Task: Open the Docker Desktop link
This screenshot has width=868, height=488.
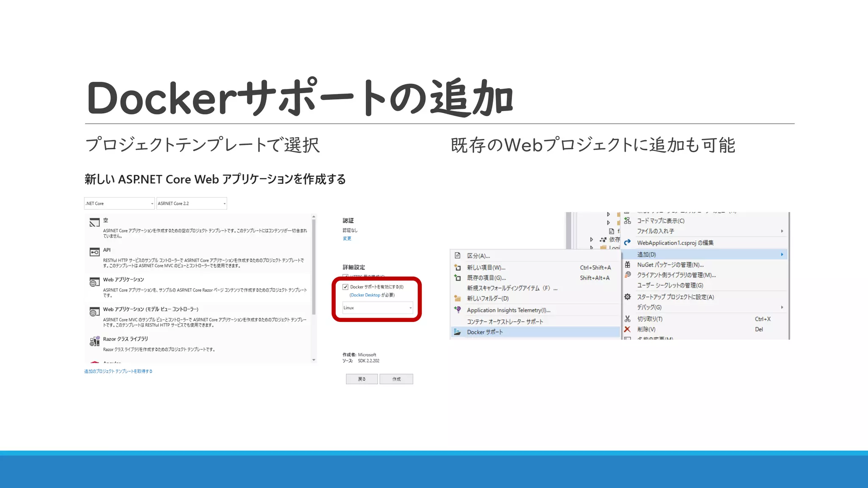Action: pyautogui.click(x=365, y=295)
